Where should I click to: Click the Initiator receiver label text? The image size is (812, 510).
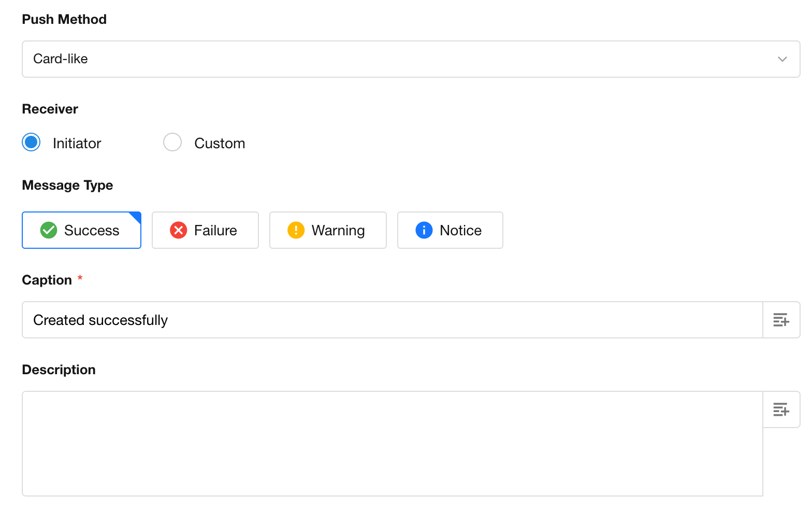(77, 144)
